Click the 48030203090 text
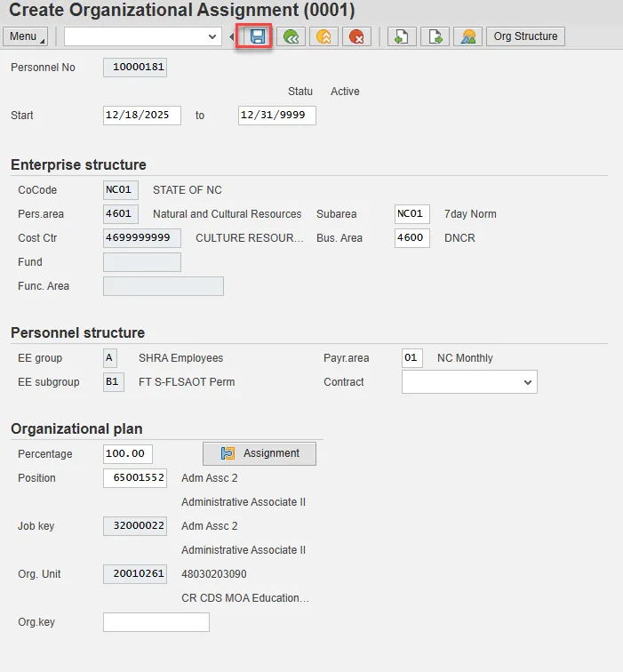This screenshot has height=672, width=623. point(214,574)
